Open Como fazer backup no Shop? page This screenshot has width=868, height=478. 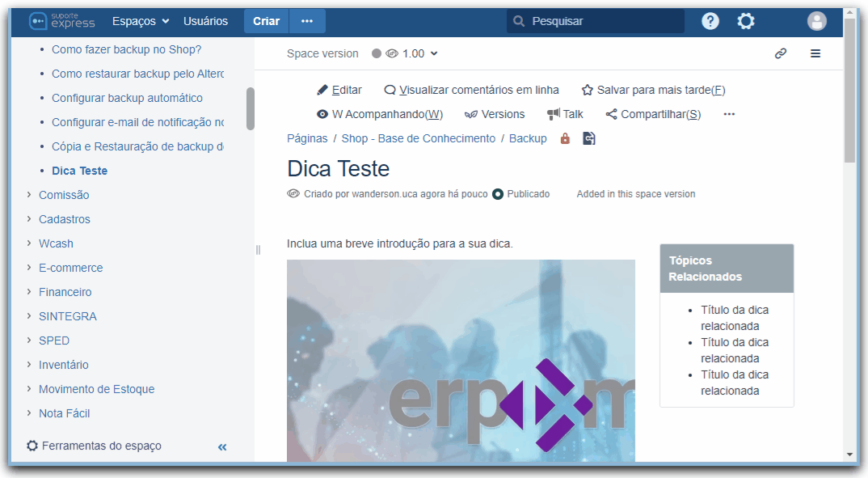pyautogui.click(x=126, y=49)
